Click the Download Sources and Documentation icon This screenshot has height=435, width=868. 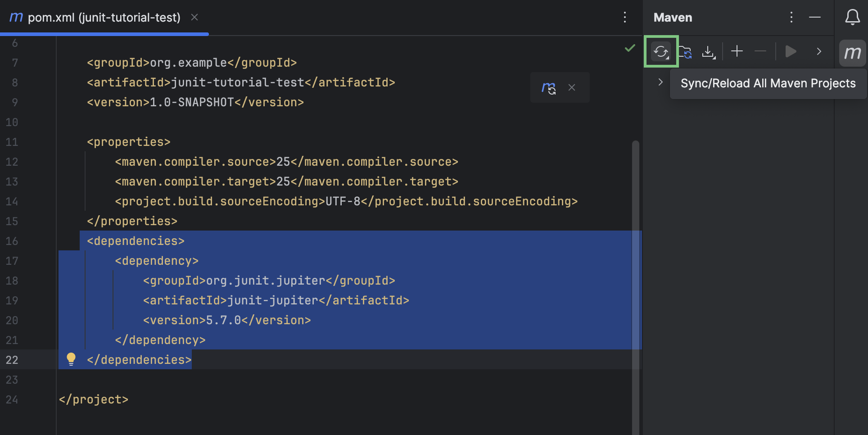[709, 51]
